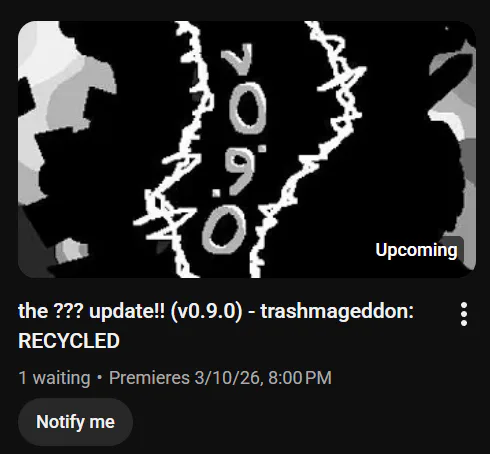Click the first drawn "0" under the v

click(248, 109)
